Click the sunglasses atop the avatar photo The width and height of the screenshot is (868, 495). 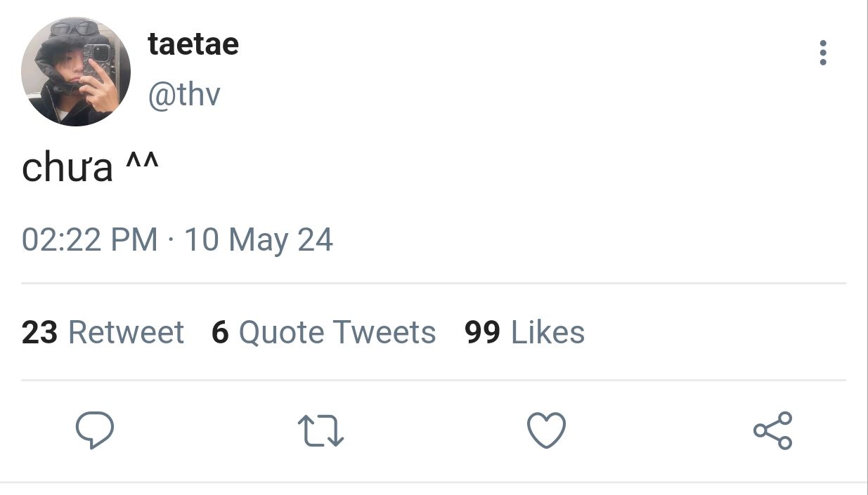[74, 29]
